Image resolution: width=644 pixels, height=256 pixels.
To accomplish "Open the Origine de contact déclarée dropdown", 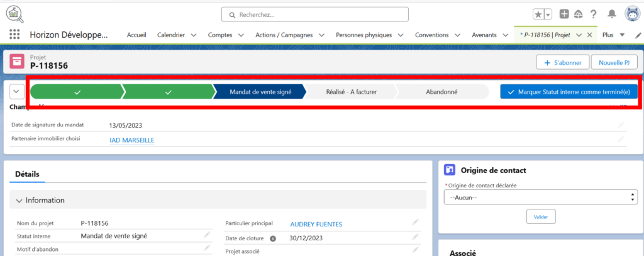I will (540, 198).
